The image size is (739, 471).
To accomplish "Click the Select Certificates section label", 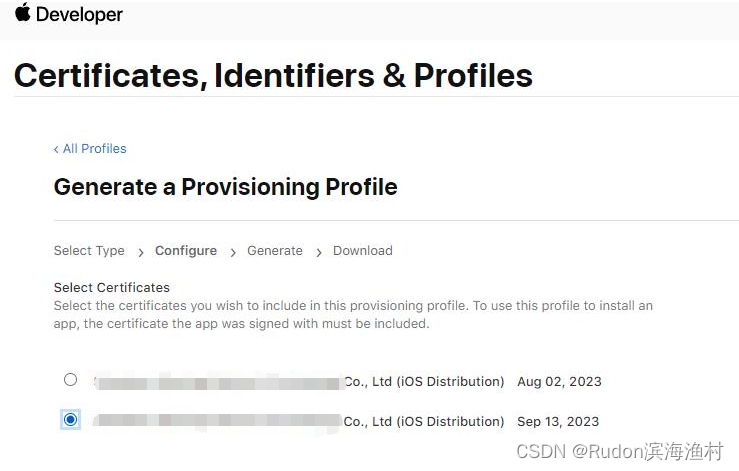I will [112, 287].
